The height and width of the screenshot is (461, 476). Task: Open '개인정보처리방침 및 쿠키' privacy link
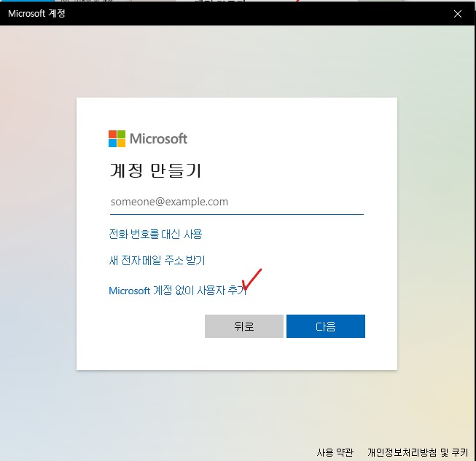418,452
